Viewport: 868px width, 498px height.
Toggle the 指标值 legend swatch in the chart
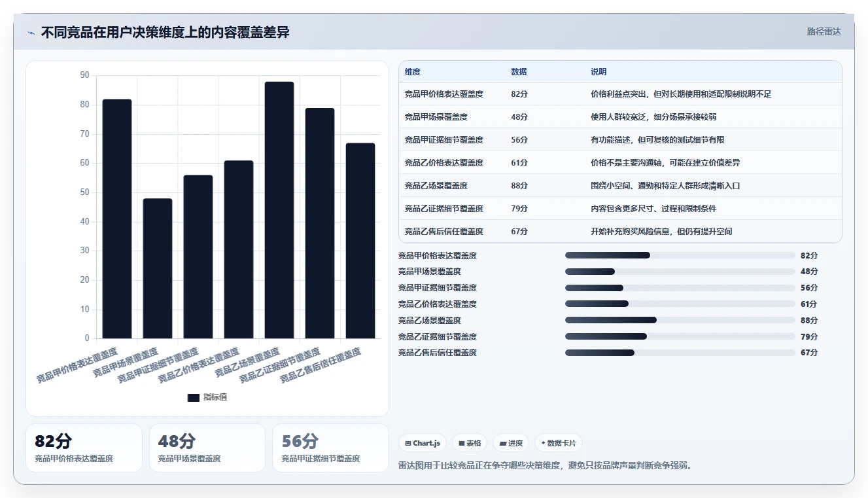[x=193, y=397]
